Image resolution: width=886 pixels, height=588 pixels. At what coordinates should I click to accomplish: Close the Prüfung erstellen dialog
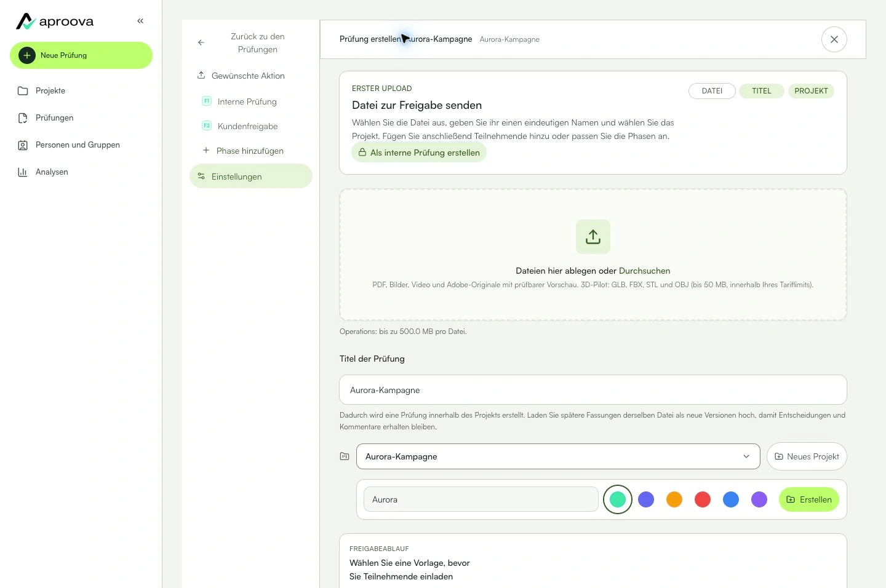(x=834, y=39)
